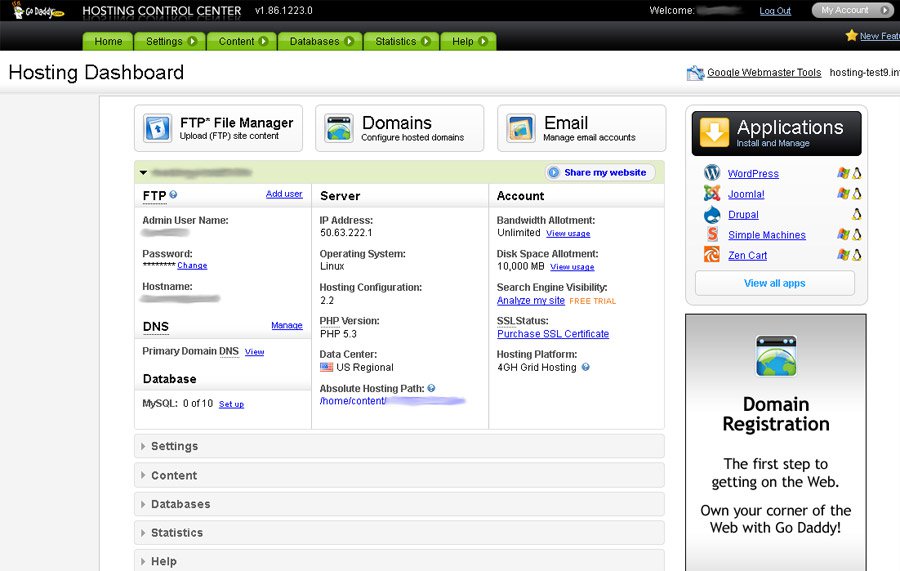Click the Add user link
Viewport: 900px width, 571px height.
click(x=284, y=194)
